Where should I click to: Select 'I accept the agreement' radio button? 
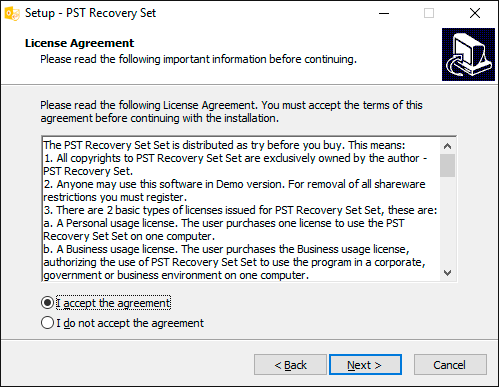tap(47, 303)
